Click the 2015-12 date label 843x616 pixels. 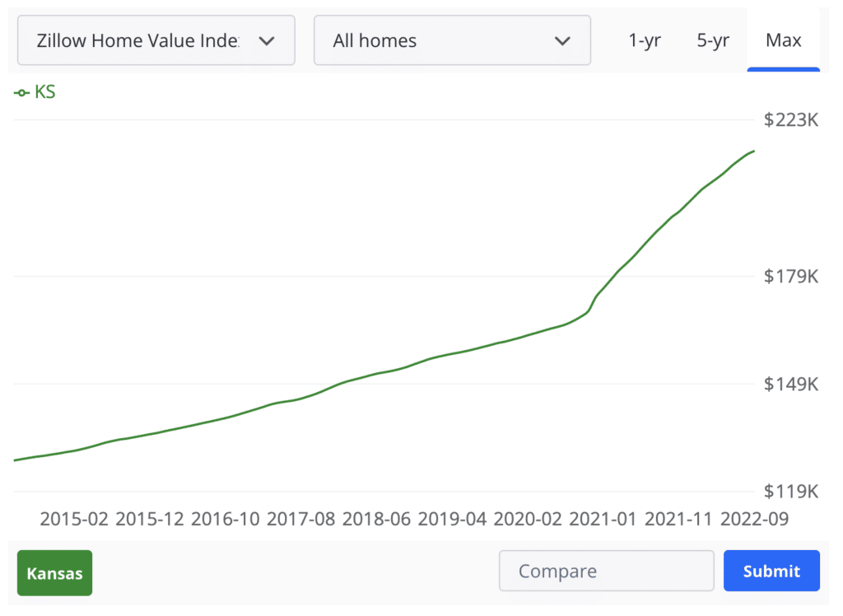pyautogui.click(x=150, y=519)
